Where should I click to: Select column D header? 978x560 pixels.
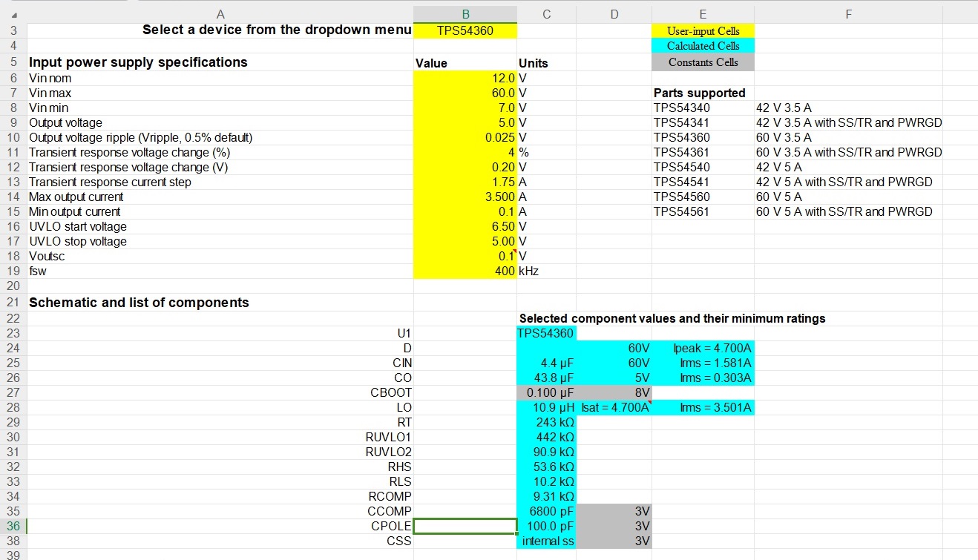(x=614, y=14)
